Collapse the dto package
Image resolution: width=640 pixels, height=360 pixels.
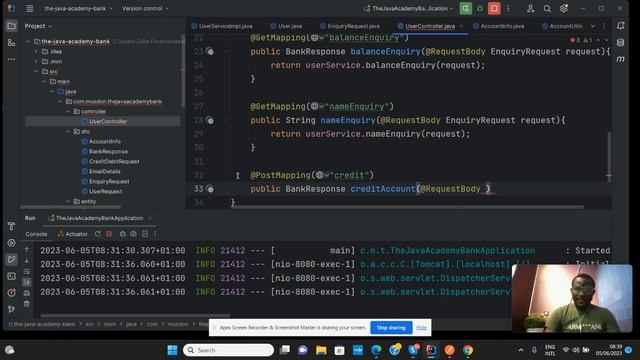68,131
